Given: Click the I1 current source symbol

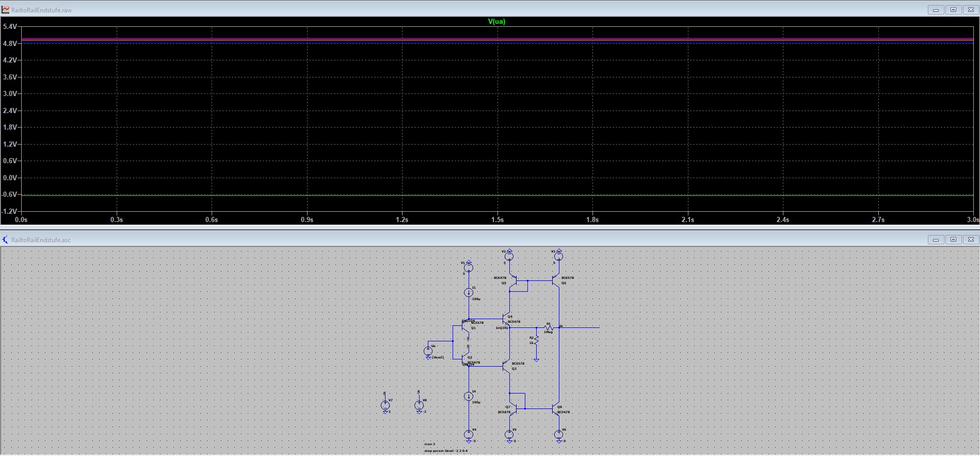Looking at the screenshot, I should pos(469,293).
